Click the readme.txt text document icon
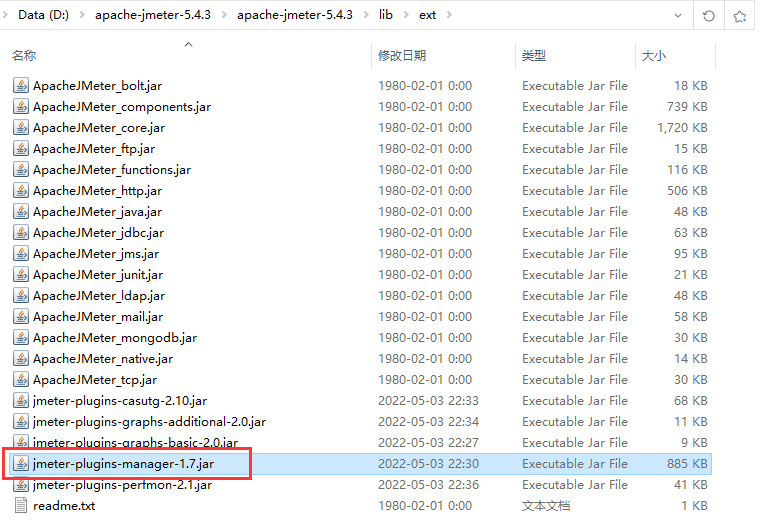 click(x=21, y=506)
